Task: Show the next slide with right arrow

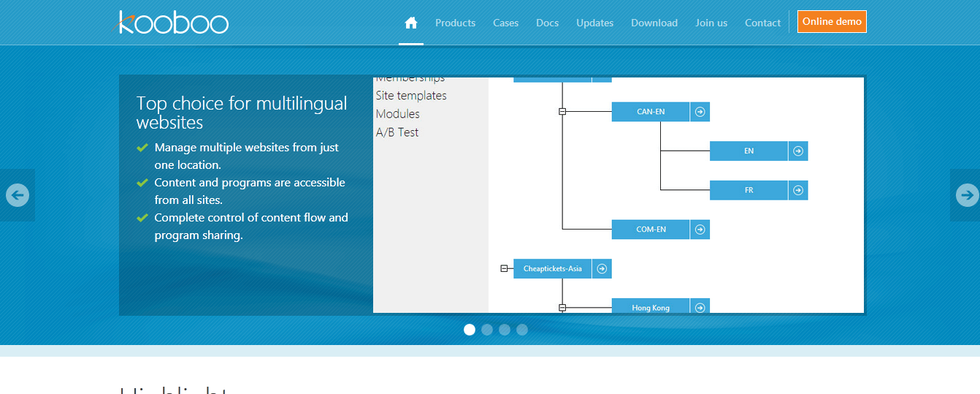Action: coord(965,195)
